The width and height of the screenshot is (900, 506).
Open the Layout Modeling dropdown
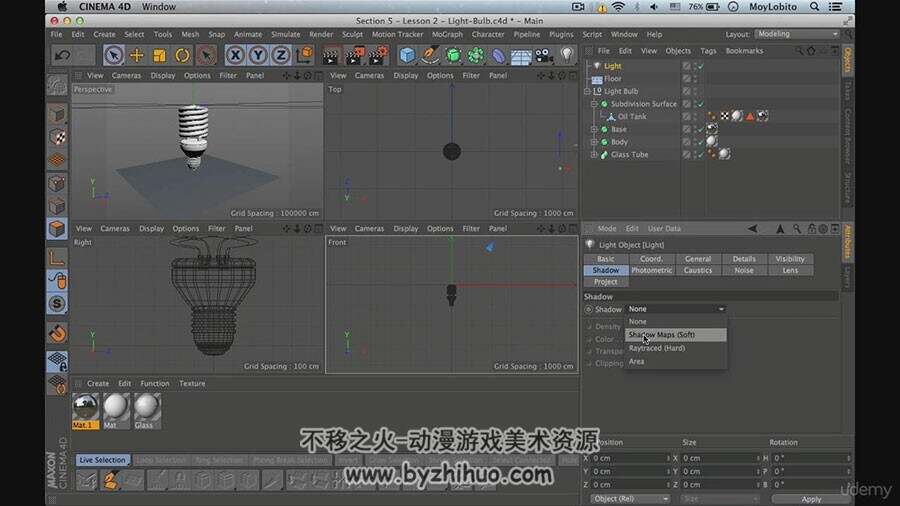click(x=797, y=34)
